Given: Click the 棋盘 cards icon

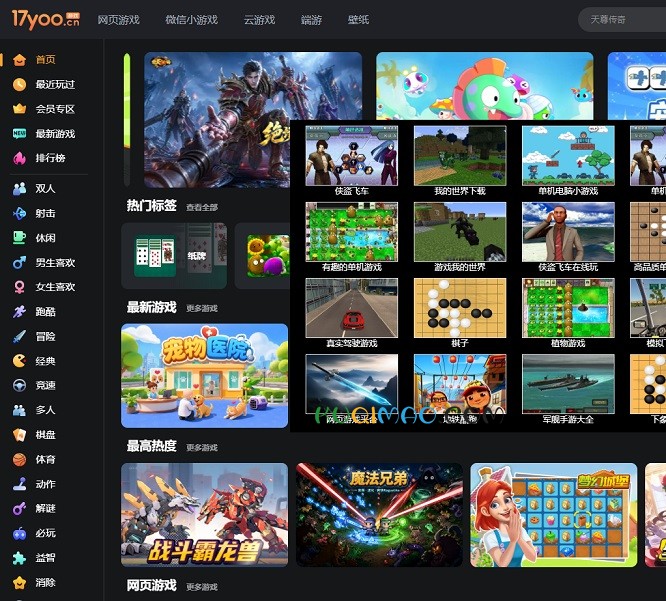Looking at the screenshot, I should (19, 435).
